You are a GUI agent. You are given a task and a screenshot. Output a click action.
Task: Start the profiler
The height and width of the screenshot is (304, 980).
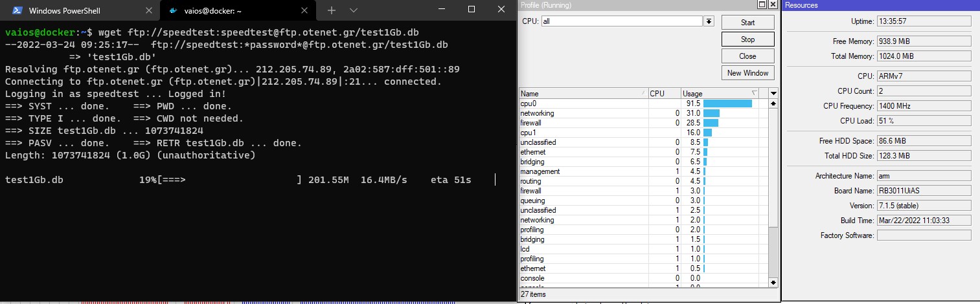tap(747, 22)
